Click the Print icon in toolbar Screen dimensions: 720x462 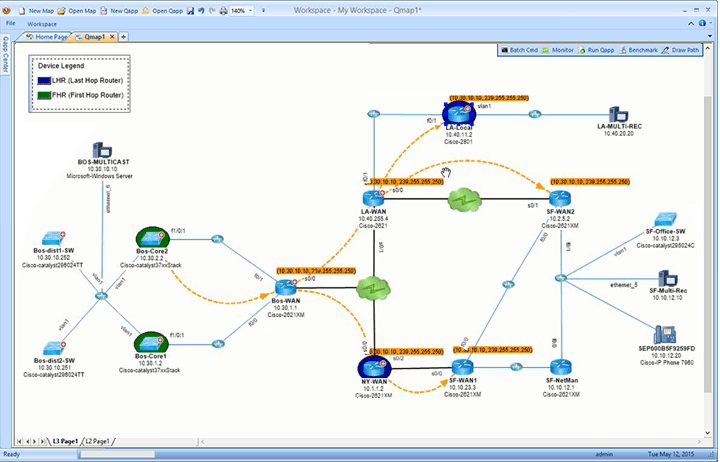click(x=223, y=11)
